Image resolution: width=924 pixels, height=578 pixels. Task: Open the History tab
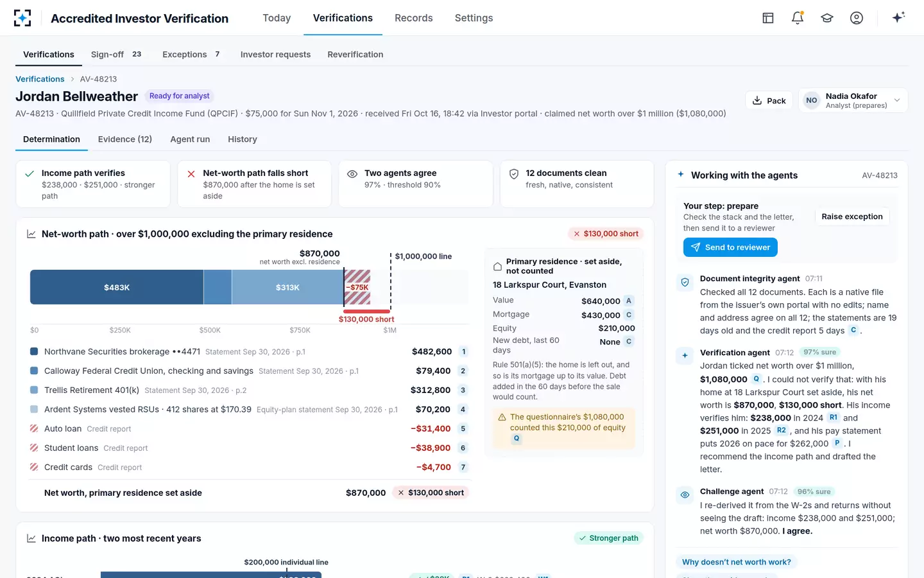point(243,139)
